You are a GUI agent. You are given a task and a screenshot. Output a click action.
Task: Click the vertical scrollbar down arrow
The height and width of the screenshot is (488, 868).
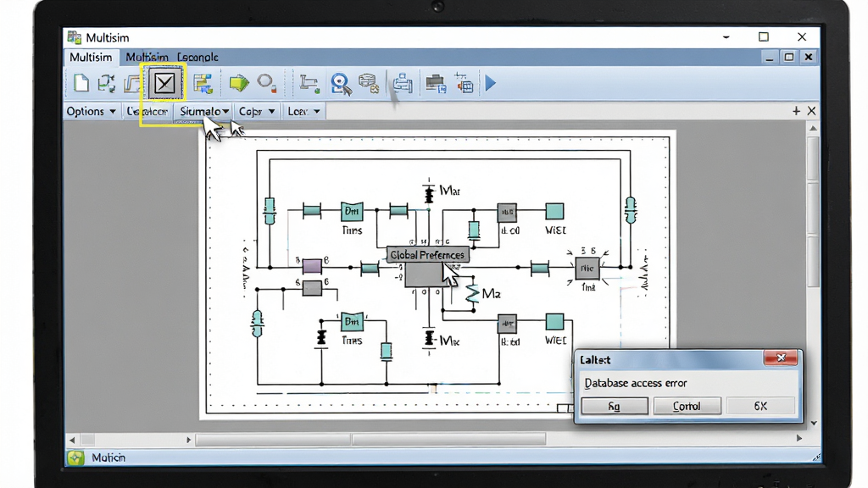tap(813, 424)
